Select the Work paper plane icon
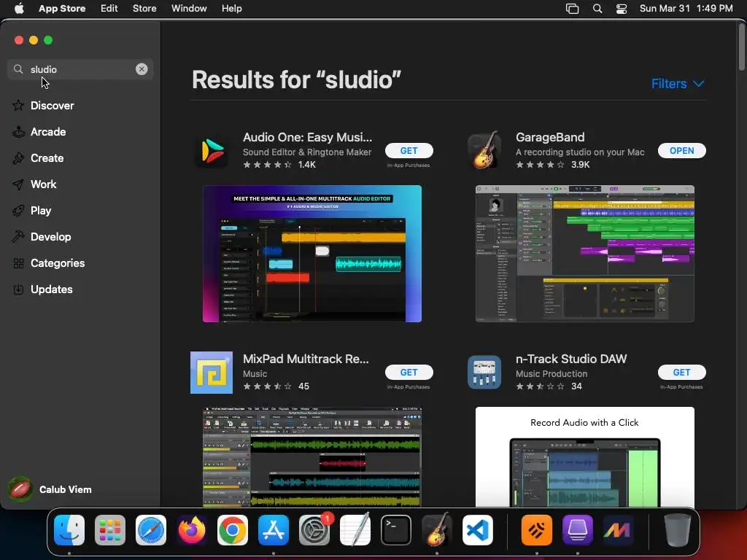This screenshot has height=560, width=747. (18, 184)
